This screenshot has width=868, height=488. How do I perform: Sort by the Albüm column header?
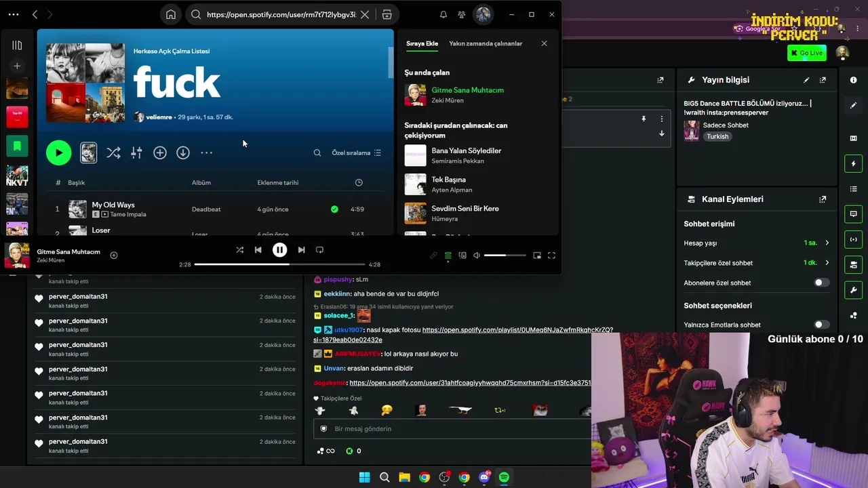[x=201, y=183]
